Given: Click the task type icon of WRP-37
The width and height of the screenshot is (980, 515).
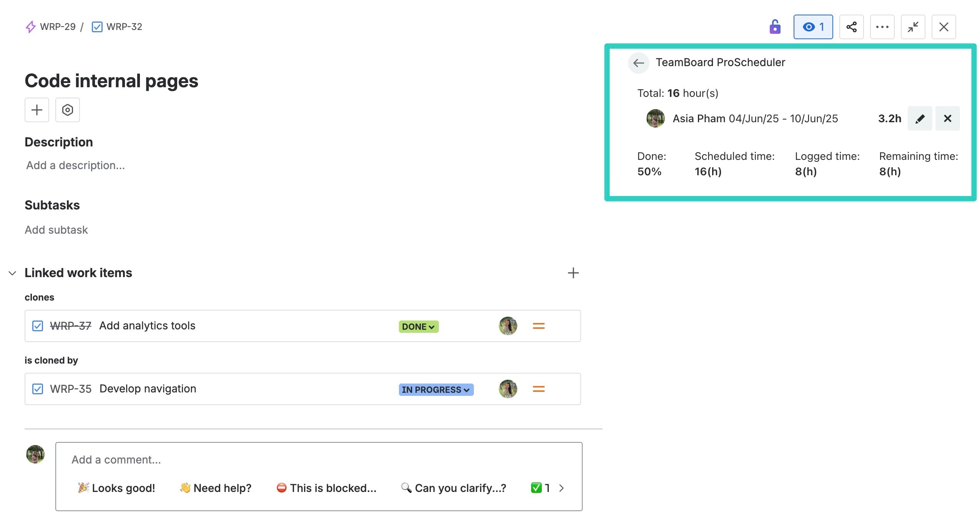Looking at the screenshot, I should point(38,326).
